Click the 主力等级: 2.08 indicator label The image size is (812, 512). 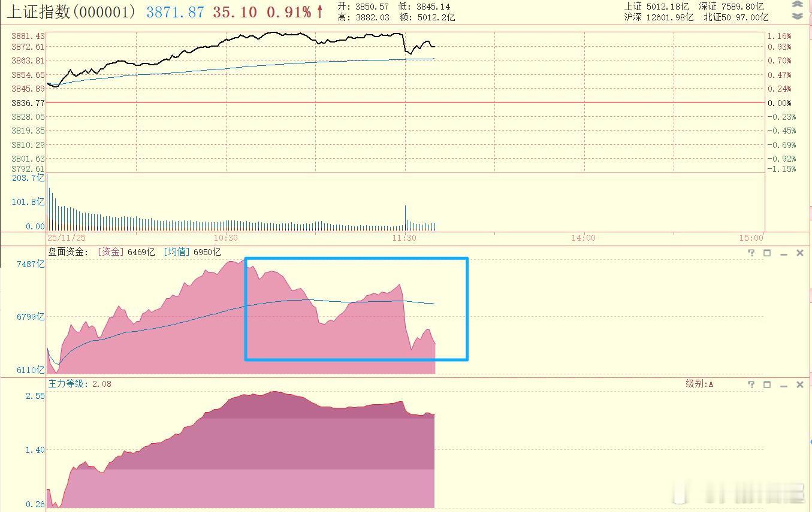click(x=80, y=384)
